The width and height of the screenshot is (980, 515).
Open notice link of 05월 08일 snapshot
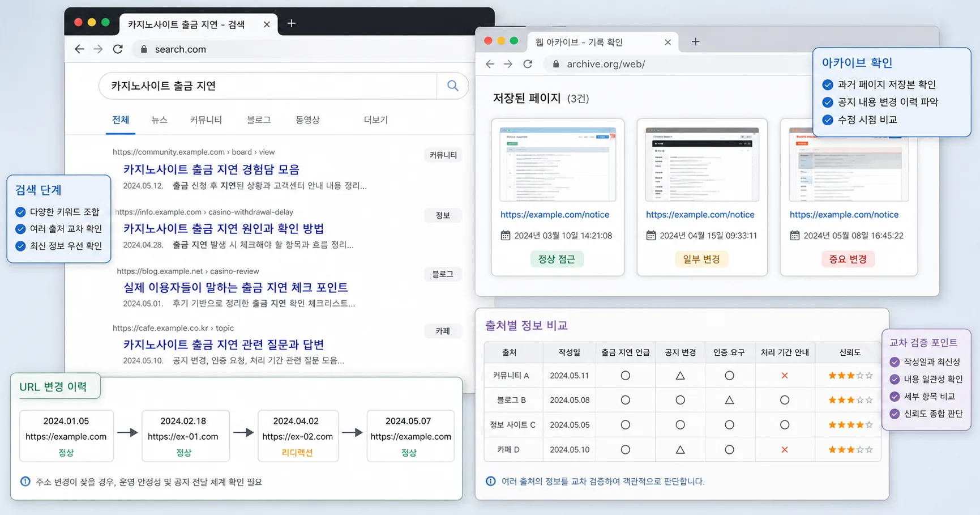pyautogui.click(x=844, y=215)
